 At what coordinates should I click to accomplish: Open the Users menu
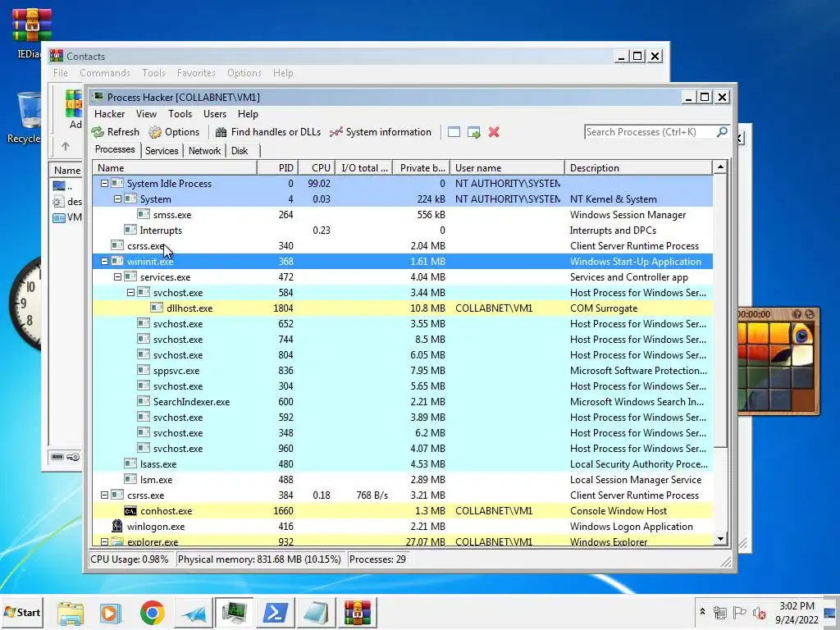click(215, 113)
